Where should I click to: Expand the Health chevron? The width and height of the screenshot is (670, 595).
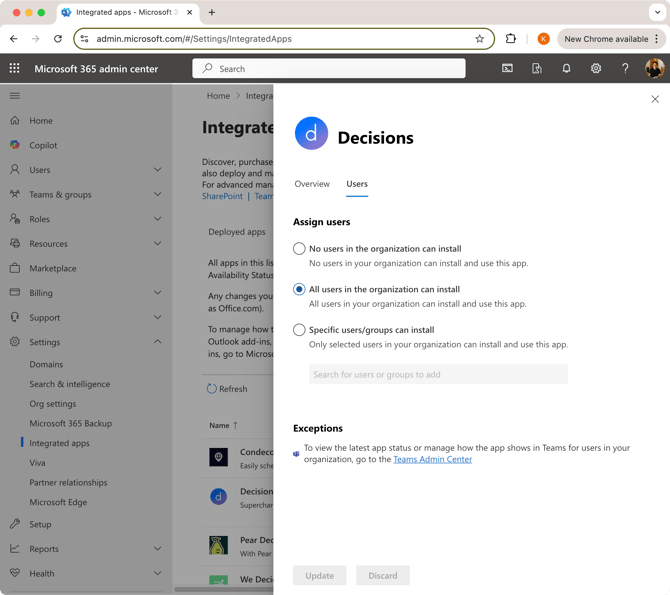[158, 573]
